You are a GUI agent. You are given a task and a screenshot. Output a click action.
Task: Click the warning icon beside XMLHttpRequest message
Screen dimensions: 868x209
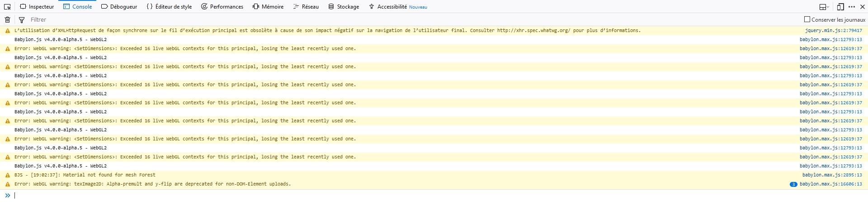tap(7, 31)
